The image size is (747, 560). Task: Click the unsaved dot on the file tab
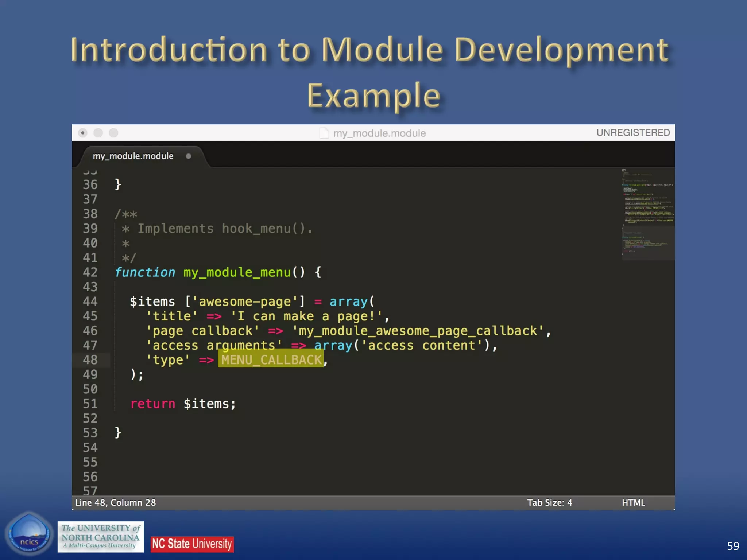[x=188, y=156]
